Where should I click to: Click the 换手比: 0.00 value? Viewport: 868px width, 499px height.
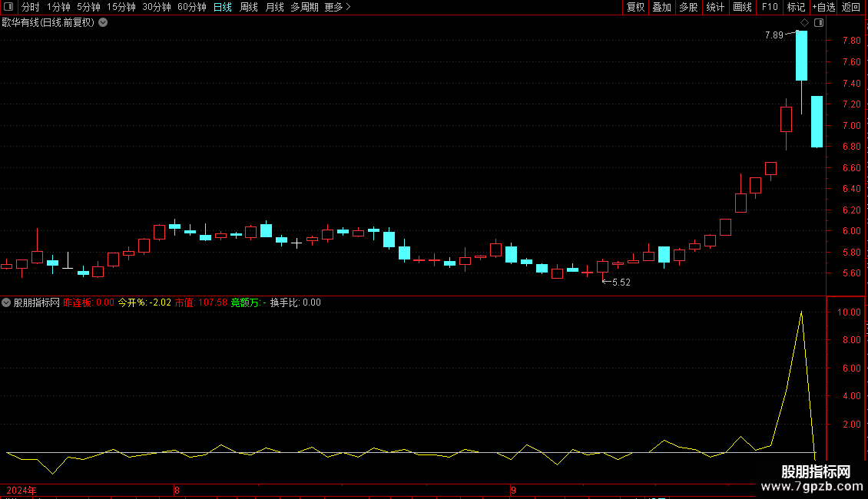click(x=296, y=302)
